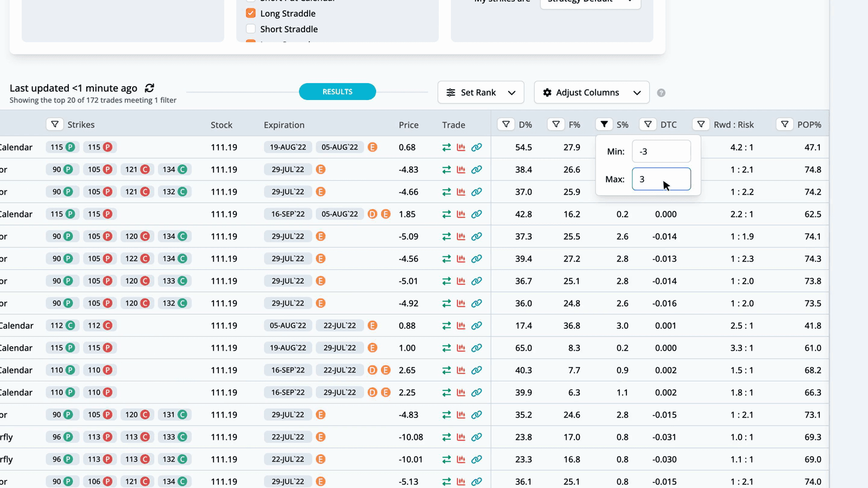
Task: Copy link icon in -5.09 price row
Action: (477, 237)
